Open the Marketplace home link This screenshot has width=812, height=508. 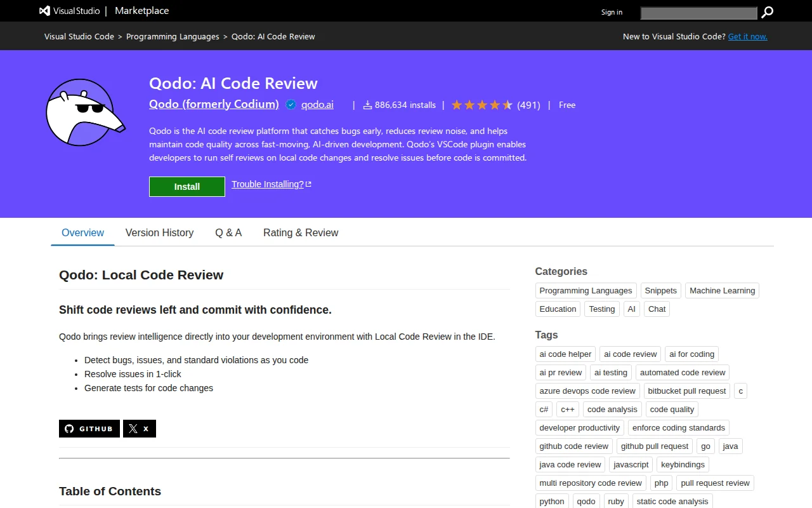[x=141, y=11]
